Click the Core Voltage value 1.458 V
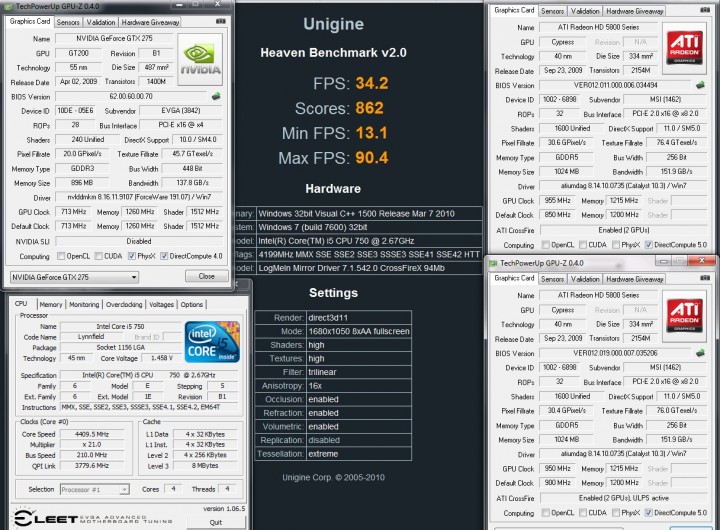The image size is (720, 530). pos(162,358)
